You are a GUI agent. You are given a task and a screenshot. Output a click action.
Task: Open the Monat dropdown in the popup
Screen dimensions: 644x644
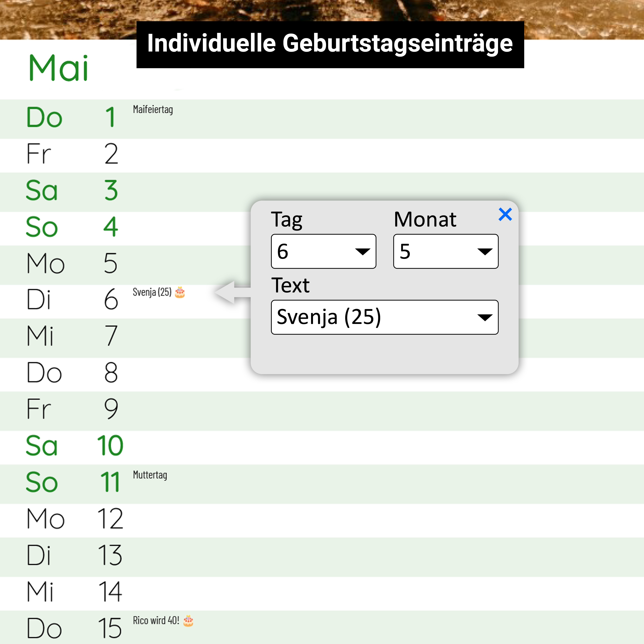[445, 251]
